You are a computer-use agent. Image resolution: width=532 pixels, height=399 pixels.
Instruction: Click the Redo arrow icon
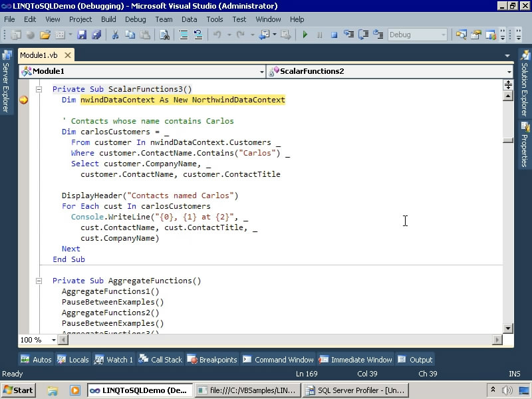tap(241, 35)
